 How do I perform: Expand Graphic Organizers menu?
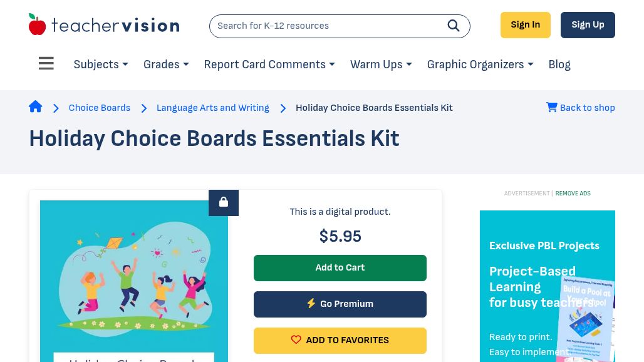[x=480, y=65]
